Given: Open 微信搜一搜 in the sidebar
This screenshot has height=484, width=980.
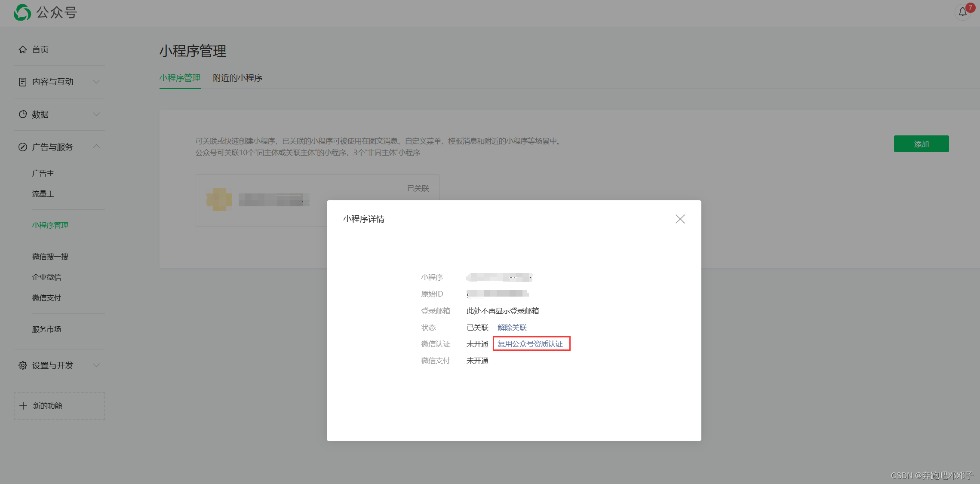Looking at the screenshot, I should [50, 257].
